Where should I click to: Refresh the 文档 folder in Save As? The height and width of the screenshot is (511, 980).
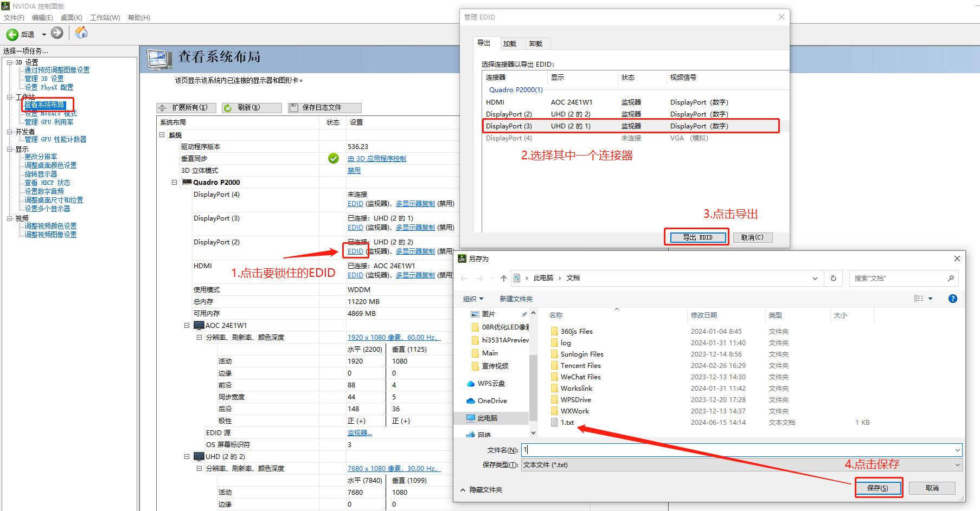click(x=834, y=279)
